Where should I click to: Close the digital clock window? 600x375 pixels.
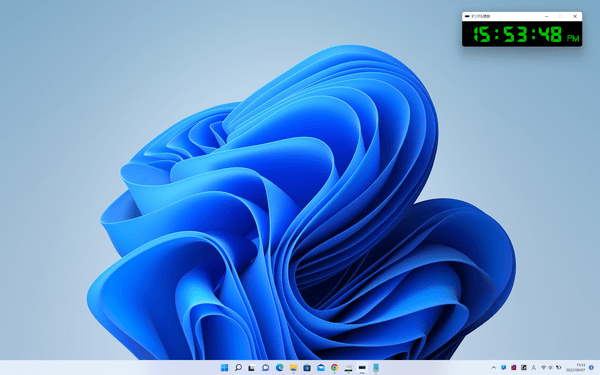pos(575,16)
